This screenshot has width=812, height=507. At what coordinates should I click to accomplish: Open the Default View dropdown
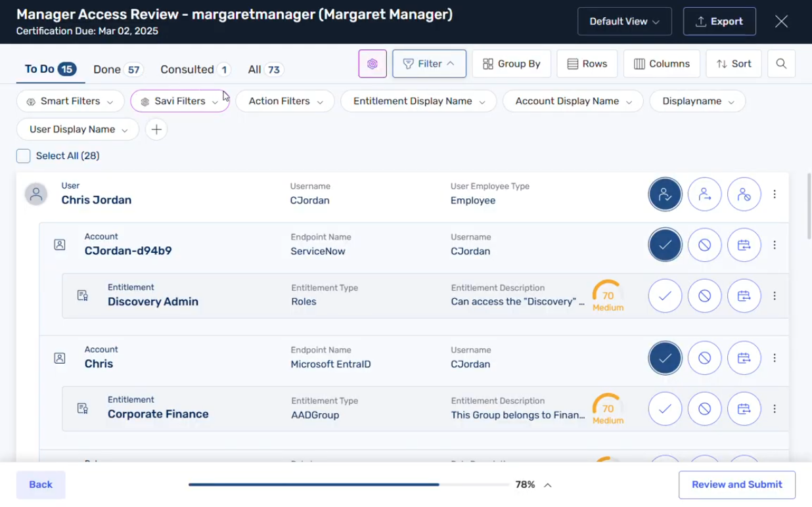(624, 22)
